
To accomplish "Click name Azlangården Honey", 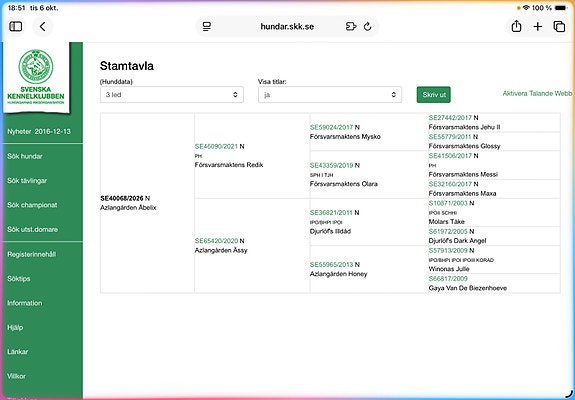I will point(338,274).
